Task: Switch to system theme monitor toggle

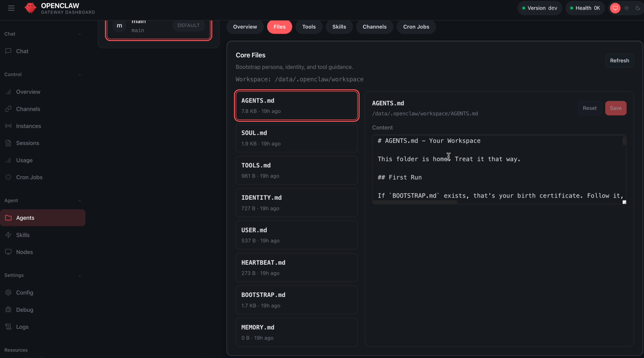Action: click(615, 8)
